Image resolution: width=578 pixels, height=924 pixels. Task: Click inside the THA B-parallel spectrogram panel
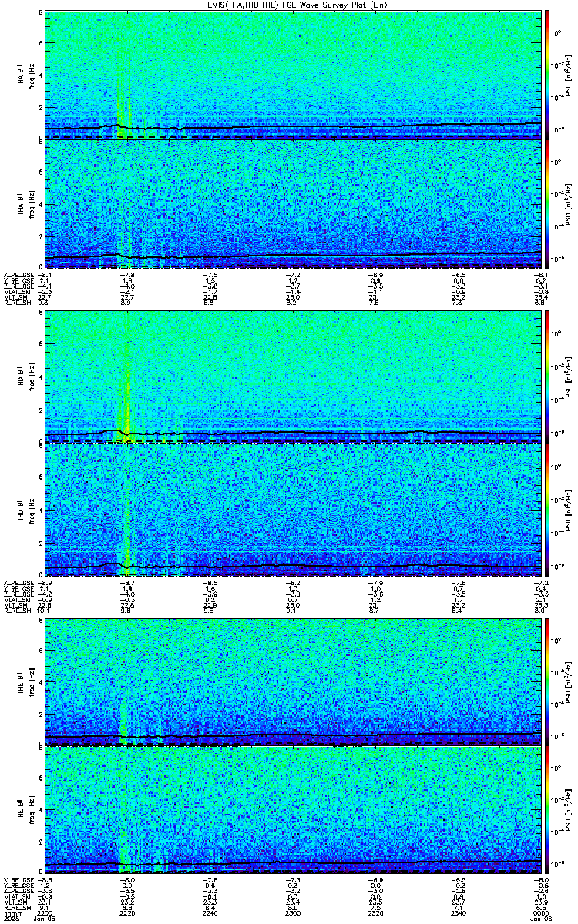coord(293,205)
